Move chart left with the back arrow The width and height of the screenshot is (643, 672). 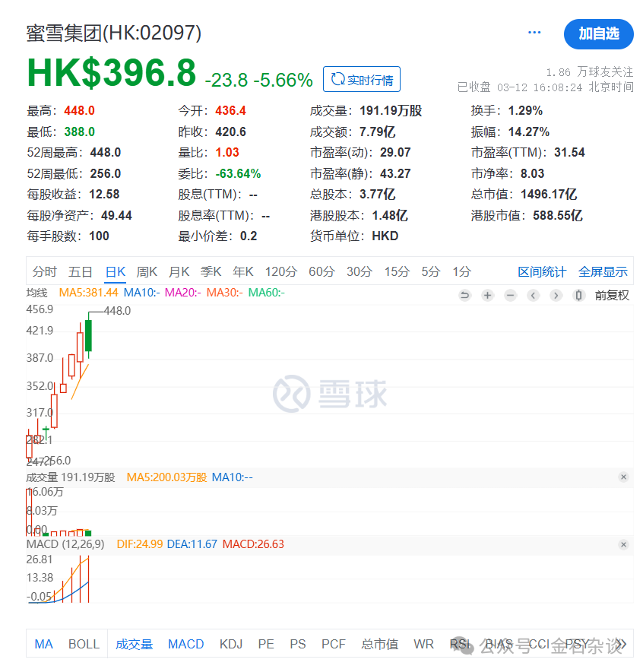[x=533, y=295]
